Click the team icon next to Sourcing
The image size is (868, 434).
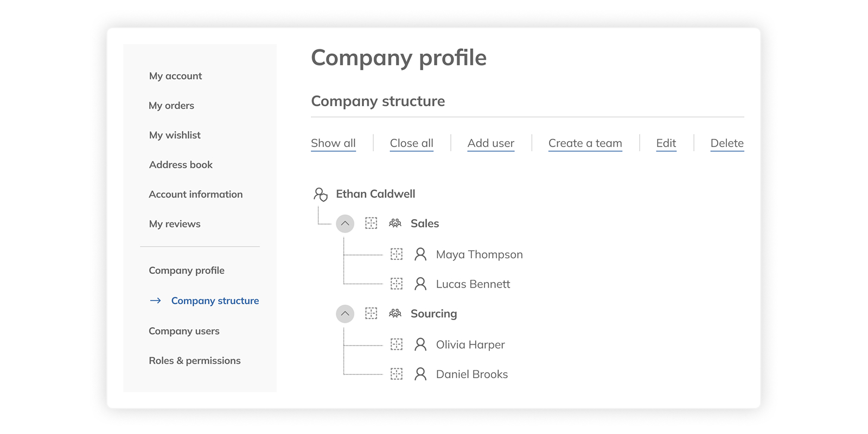395,314
